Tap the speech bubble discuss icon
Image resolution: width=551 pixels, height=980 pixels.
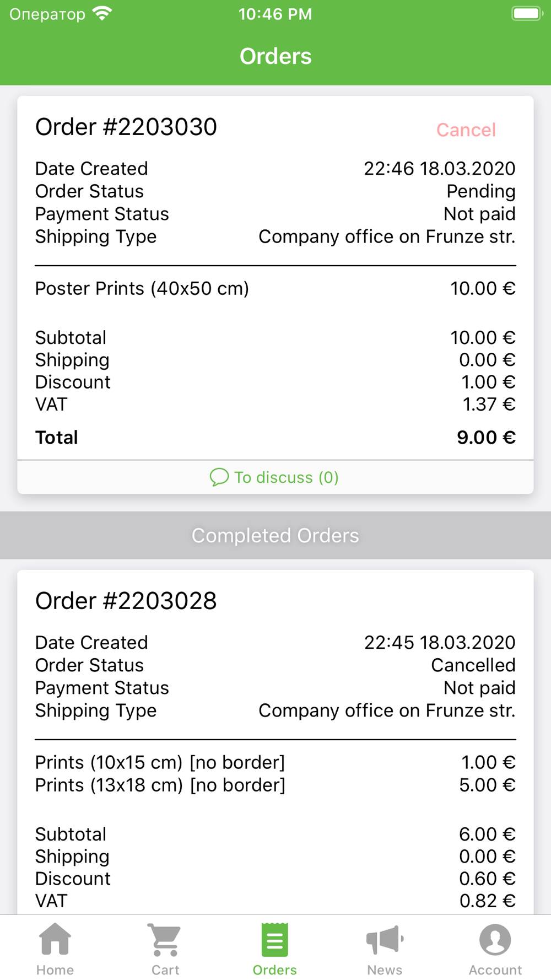pyautogui.click(x=219, y=477)
